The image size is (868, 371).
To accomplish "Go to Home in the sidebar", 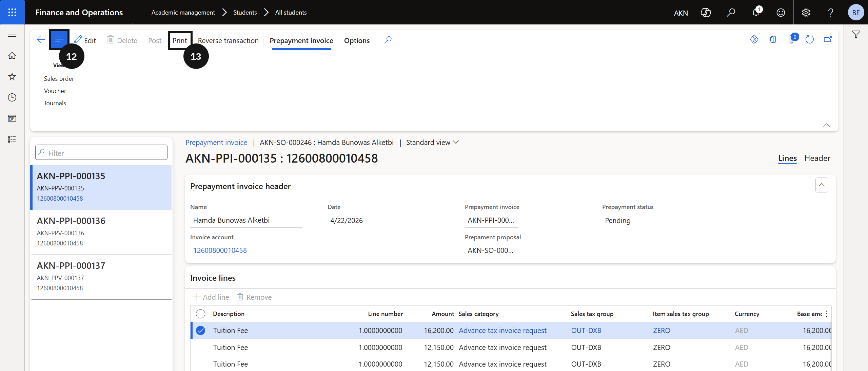I will [x=12, y=56].
